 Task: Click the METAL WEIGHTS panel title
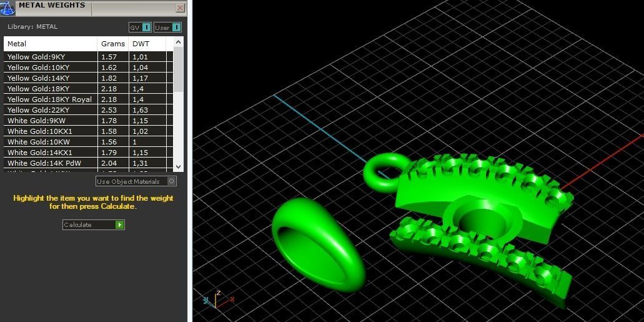click(52, 6)
